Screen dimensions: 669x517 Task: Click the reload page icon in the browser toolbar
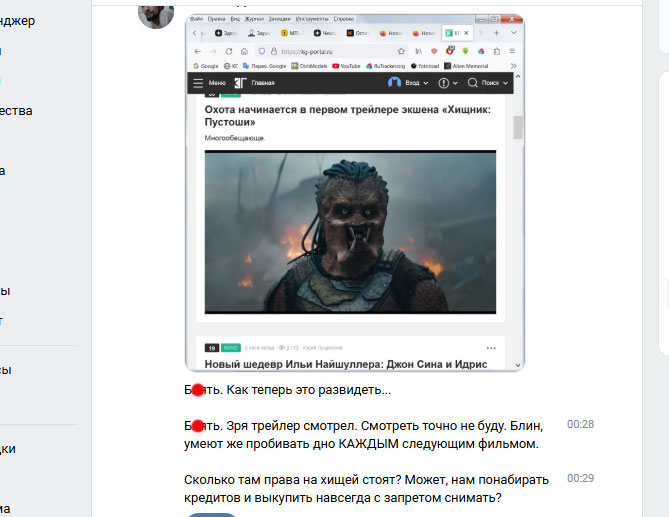(x=229, y=51)
